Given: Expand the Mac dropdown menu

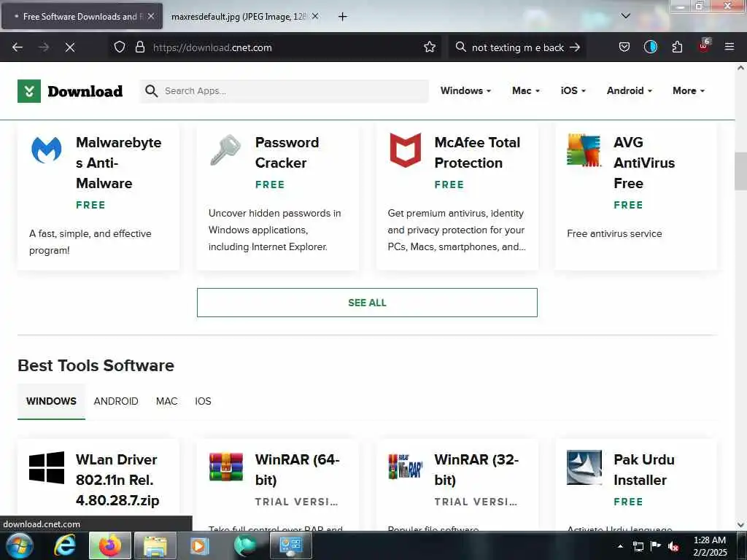Looking at the screenshot, I should click(526, 90).
